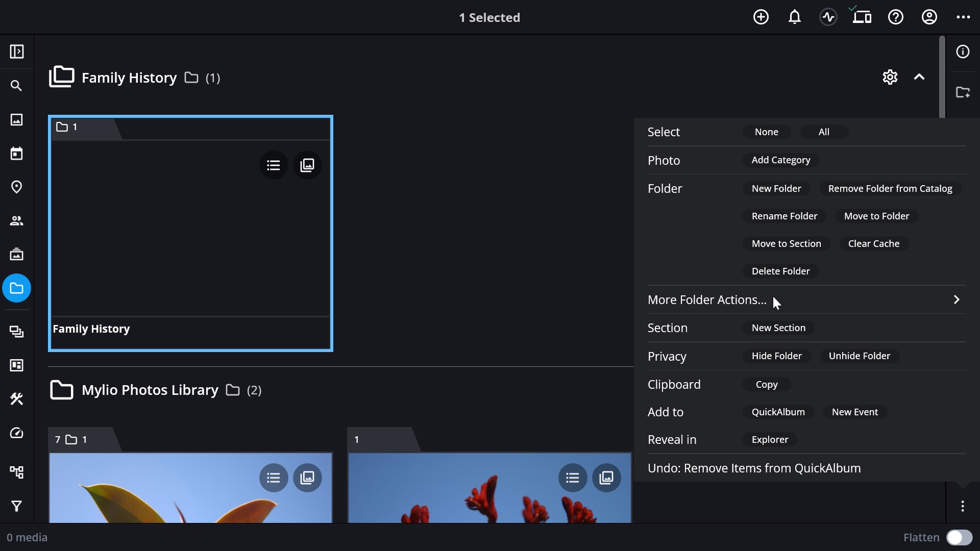
Task: Expand More Folder Actions submenu
Action: (x=807, y=300)
